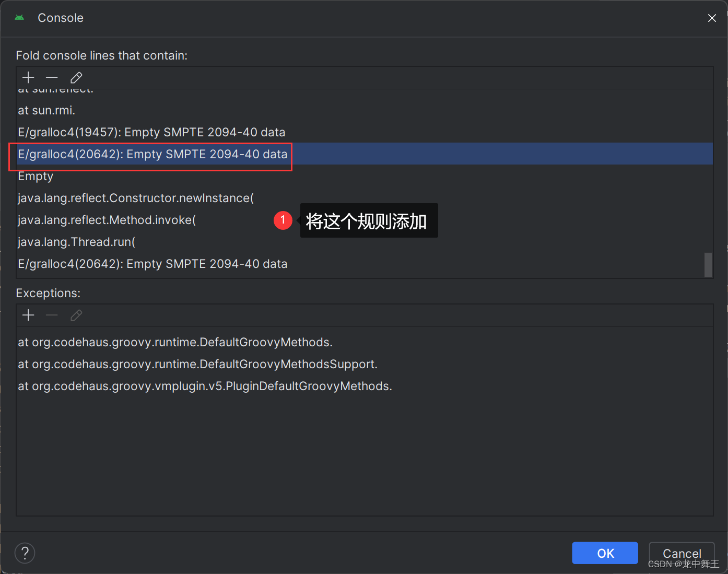The image size is (728, 574).
Task: Edit the selected fold console line
Action: pos(76,78)
